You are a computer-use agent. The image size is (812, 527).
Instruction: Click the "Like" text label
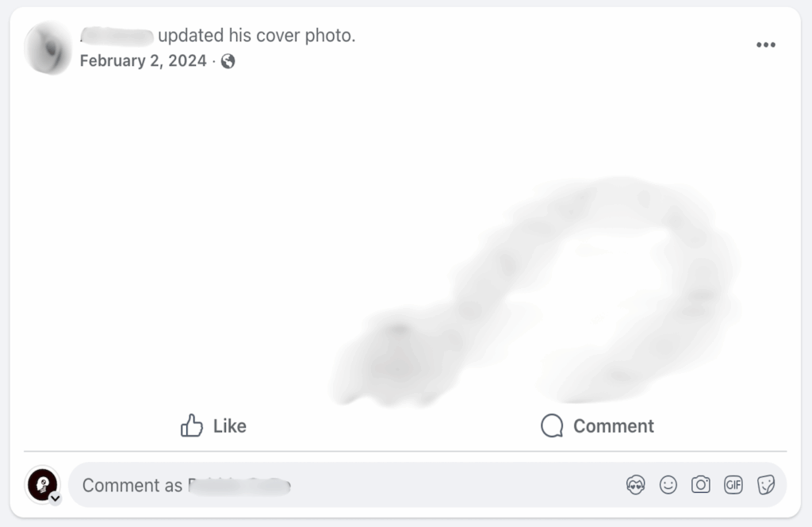(x=230, y=426)
